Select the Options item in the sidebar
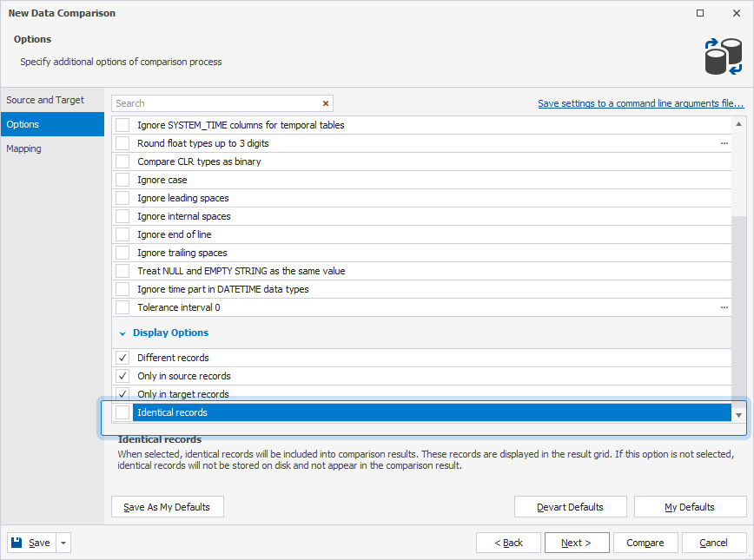Viewport: 754px width, 560px height. pos(26,124)
